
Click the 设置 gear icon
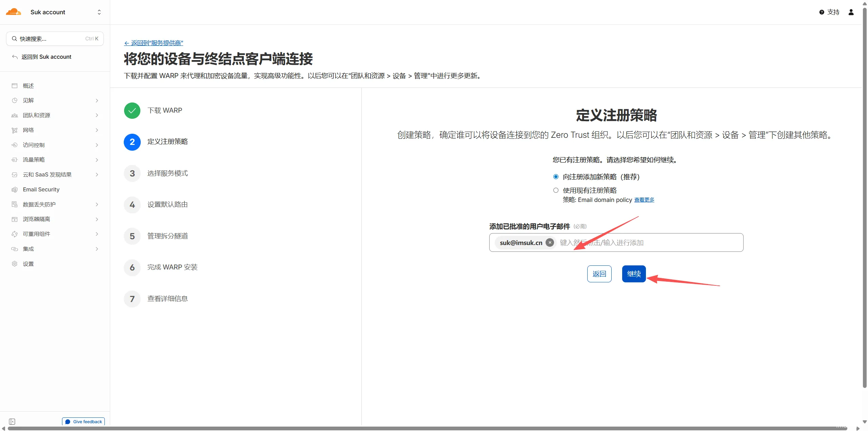click(15, 264)
